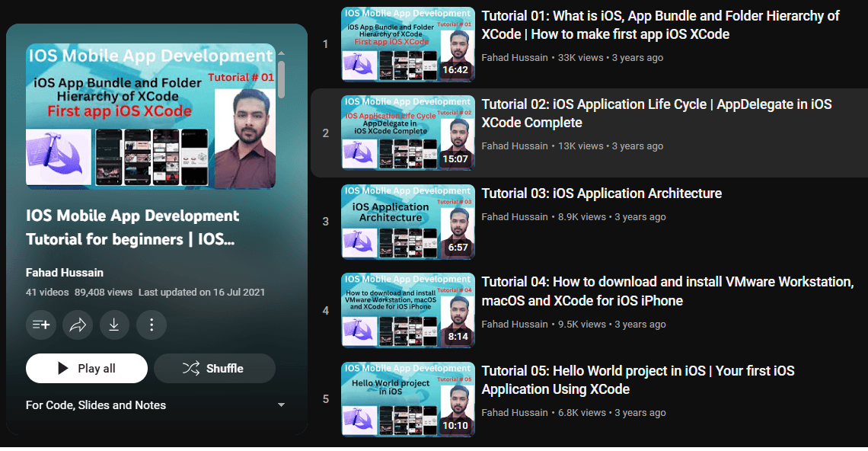The height and width of the screenshot is (451, 868).
Task: Shuffle the playlist videos
Action: (x=214, y=369)
